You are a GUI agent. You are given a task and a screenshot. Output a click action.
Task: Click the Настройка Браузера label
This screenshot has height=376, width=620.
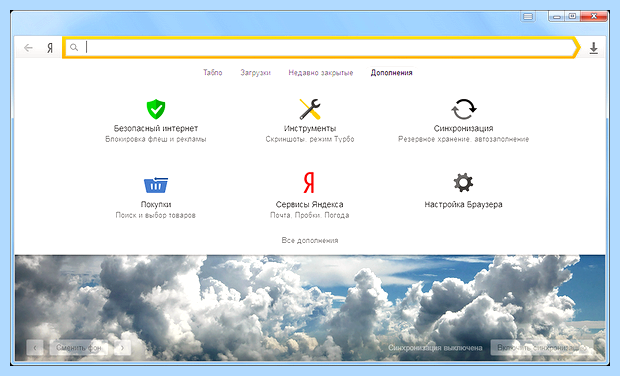click(x=463, y=204)
